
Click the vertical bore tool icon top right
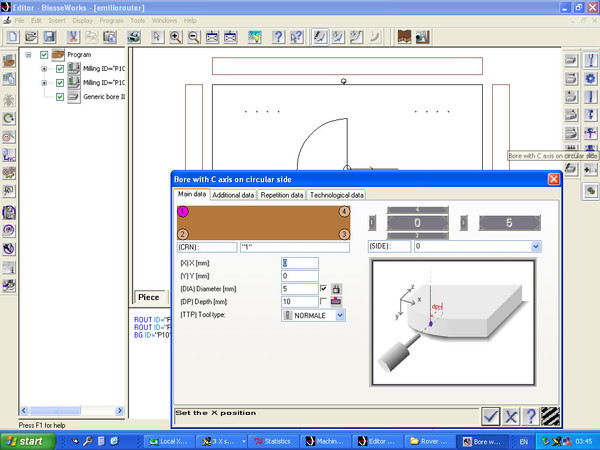click(590, 60)
